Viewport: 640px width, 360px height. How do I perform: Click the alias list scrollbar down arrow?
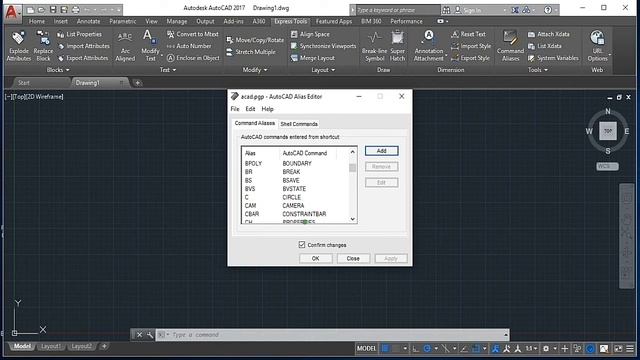click(x=353, y=219)
